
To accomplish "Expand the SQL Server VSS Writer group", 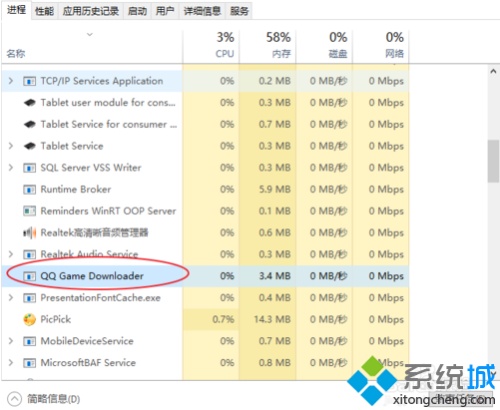I will [x=11, y=168].
